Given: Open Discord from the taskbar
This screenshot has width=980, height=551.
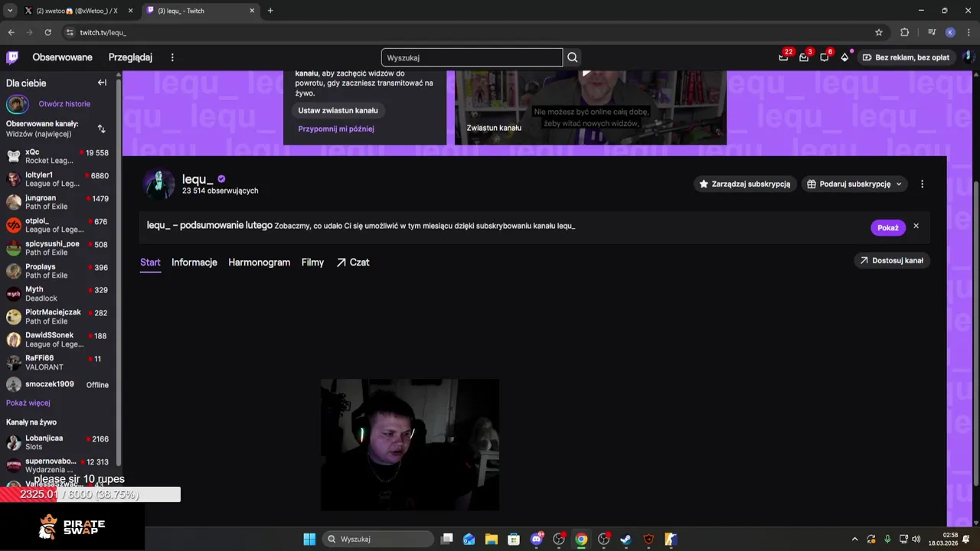Looking at the screenshot, I should click(537, 539).
